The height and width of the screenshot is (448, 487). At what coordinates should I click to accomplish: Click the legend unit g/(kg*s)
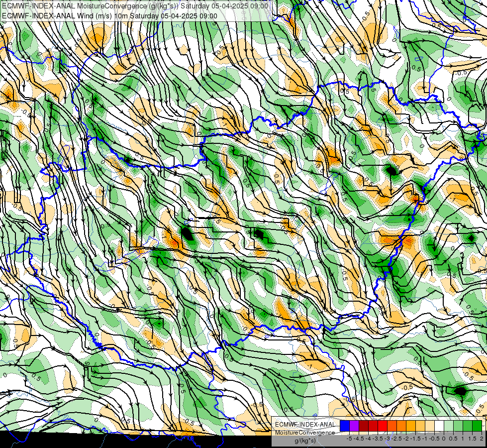coord(305,441)
